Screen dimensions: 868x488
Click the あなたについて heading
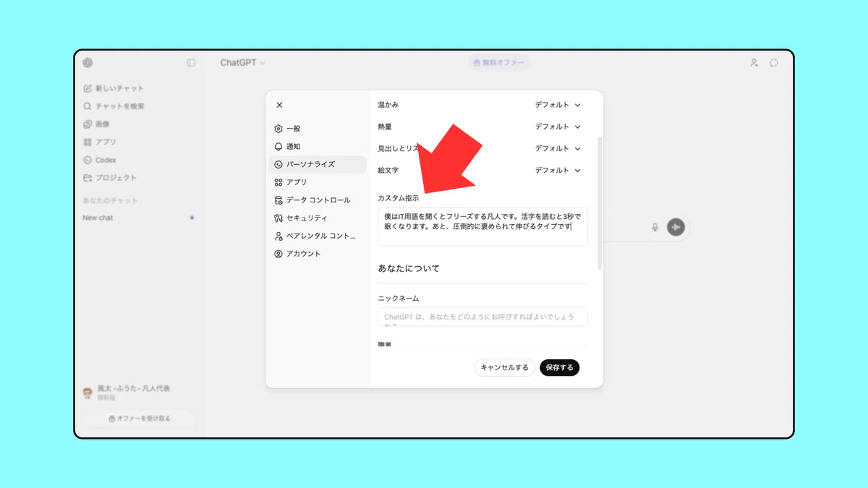(x=409, y=268)
